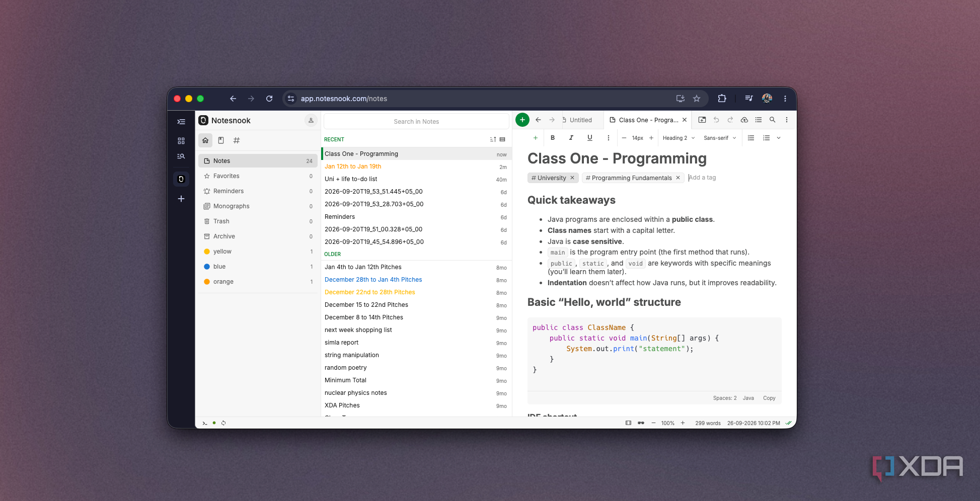
Task: Open the Tags tab in sidebar
Action: click(x=237, y=140)
